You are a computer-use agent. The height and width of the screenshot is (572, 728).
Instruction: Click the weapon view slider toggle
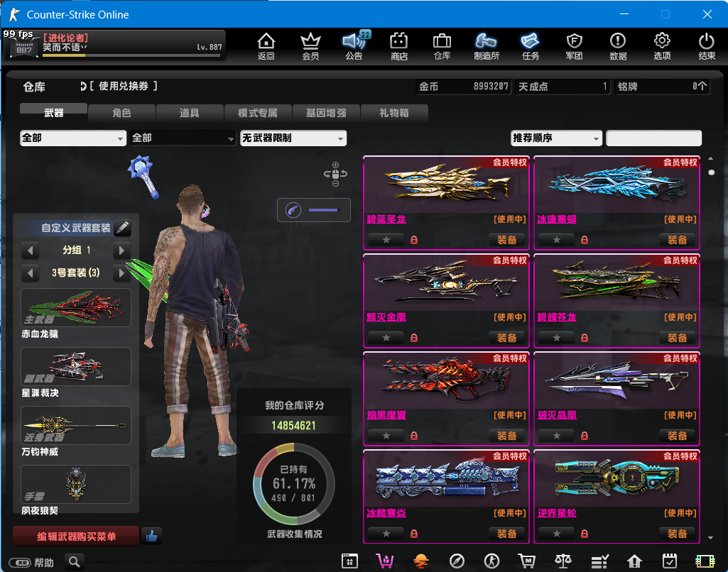314,210
